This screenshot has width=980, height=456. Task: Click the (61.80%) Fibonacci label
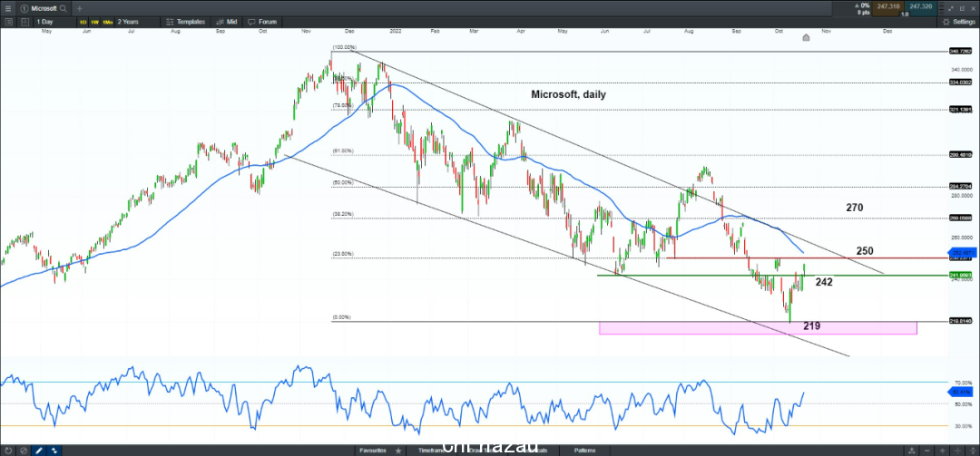[343, 151]
